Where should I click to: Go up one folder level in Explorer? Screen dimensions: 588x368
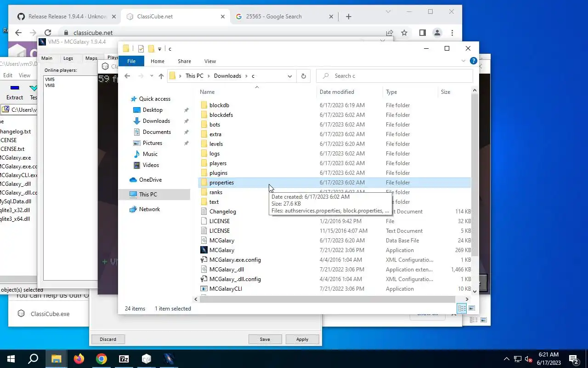tap(161, 76)
